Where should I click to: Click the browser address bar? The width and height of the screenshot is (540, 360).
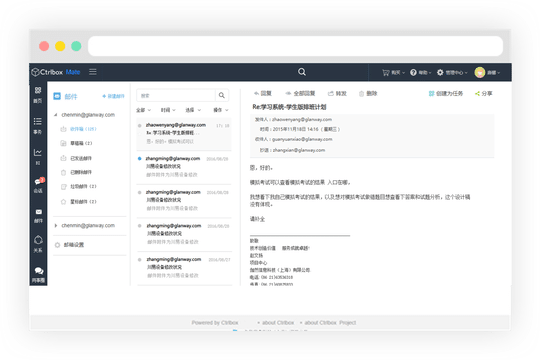pos(295,46)
